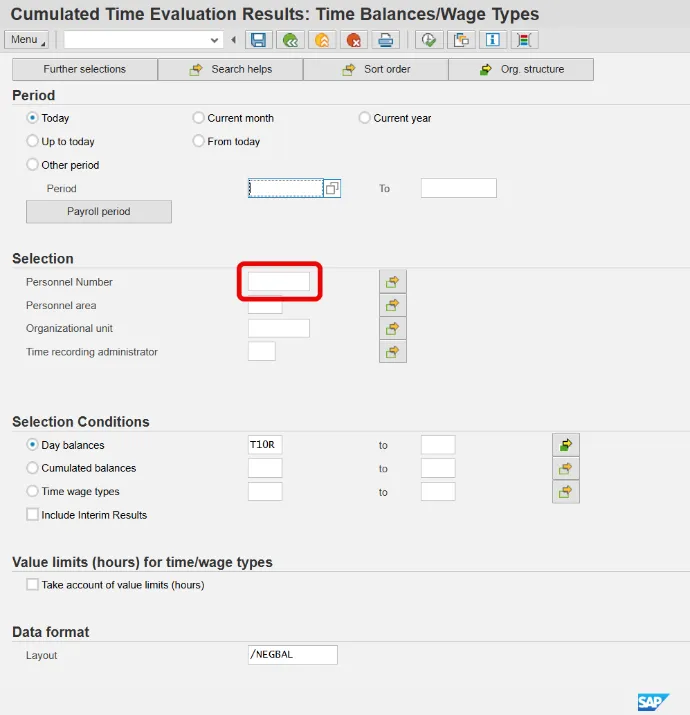Select the Current year radio button
690x715 pixels.
click(x=364, y=118)
